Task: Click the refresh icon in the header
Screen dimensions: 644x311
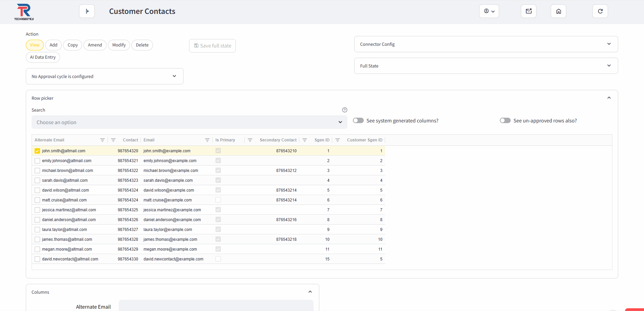Action: pyautogui.click(x=600, y=11)
